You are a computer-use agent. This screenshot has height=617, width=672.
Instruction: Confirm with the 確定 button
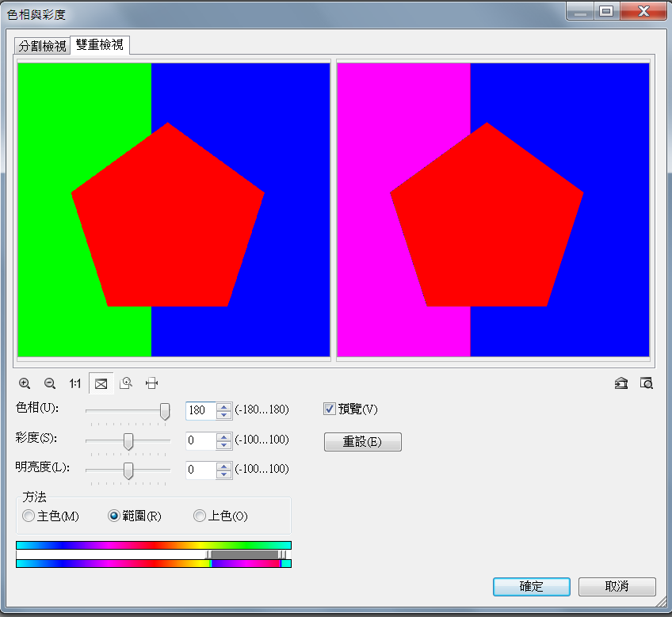532,587
